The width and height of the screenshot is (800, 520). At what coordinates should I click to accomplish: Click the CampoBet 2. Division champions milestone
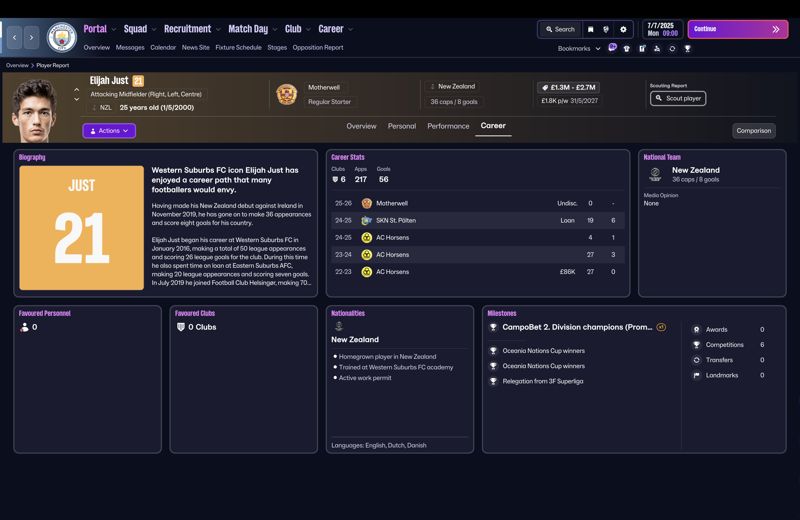[x=577, y=327]
